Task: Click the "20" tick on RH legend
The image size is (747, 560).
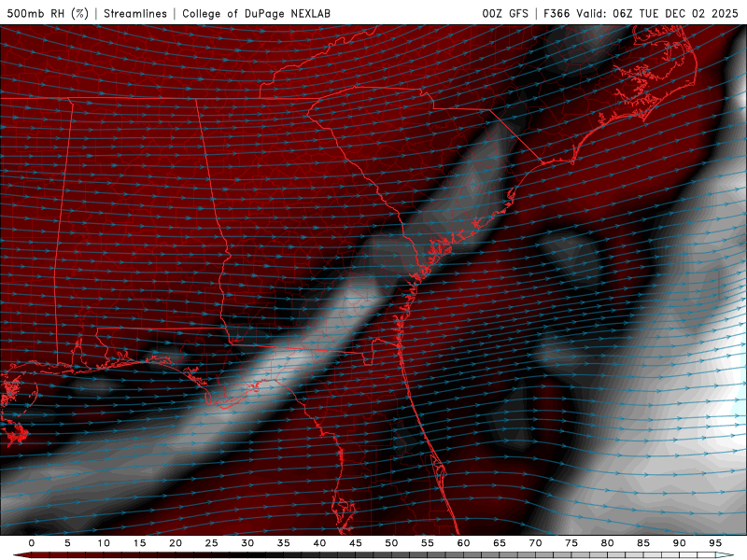Action: tap(176, 543)
